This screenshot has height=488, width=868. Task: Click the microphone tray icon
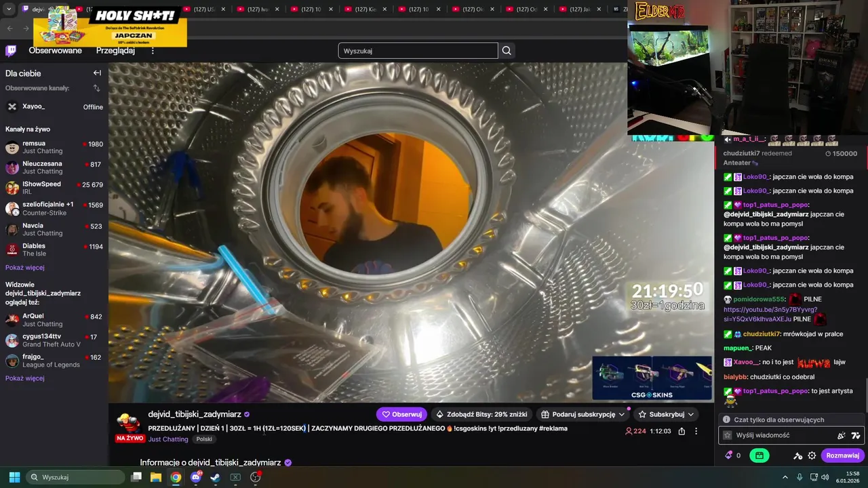[x=800, y=477]
